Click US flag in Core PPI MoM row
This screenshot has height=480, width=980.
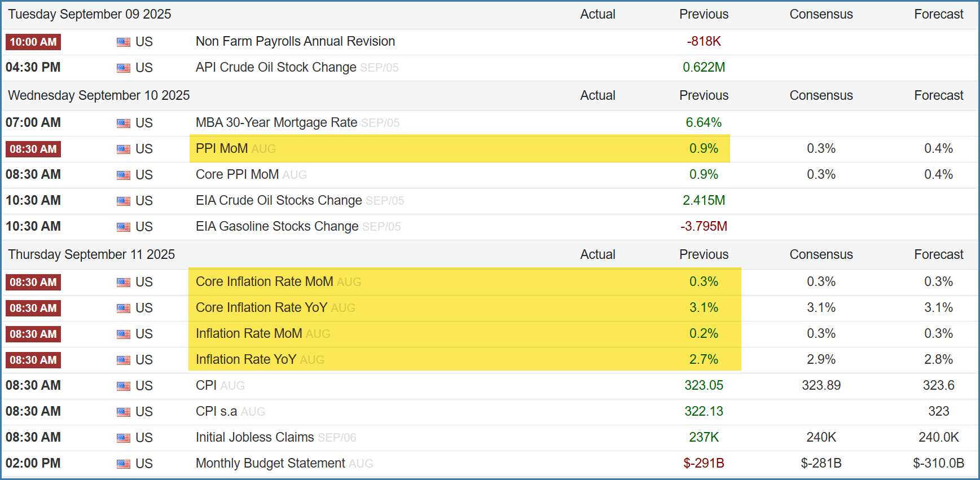click(x=124, y=175)
